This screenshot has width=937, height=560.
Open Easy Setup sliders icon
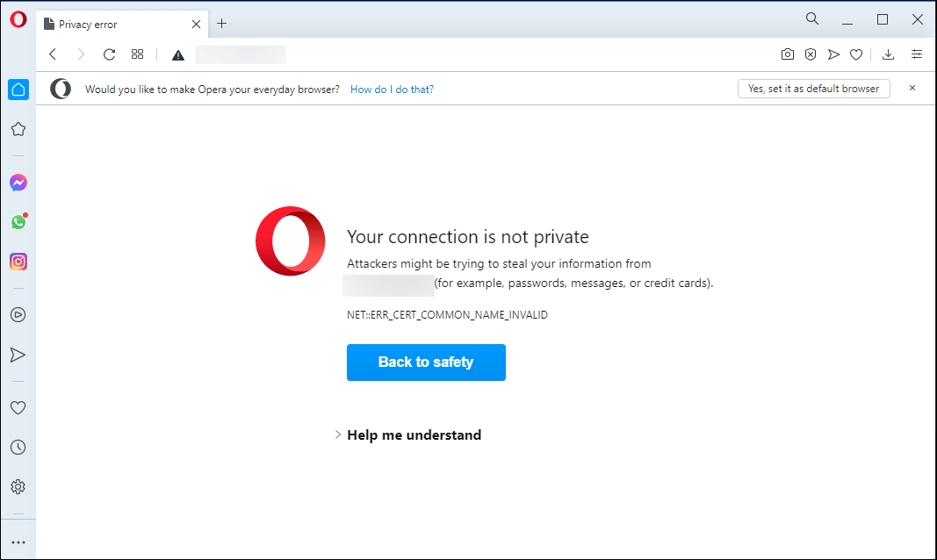pos(917,54)
